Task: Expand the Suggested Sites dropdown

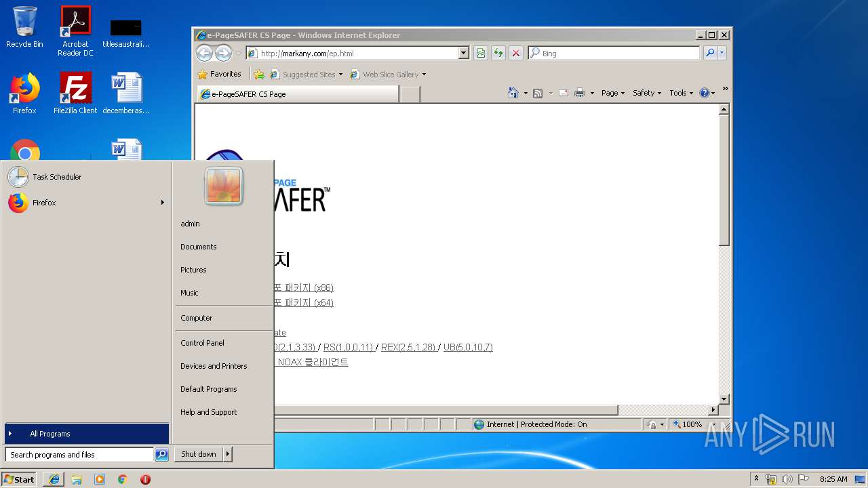Action: click(x=341, y=75)
